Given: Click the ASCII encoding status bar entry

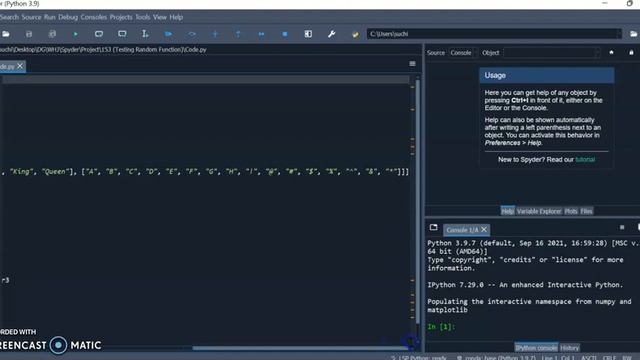Looking at the screenshot, I should 589,358.
